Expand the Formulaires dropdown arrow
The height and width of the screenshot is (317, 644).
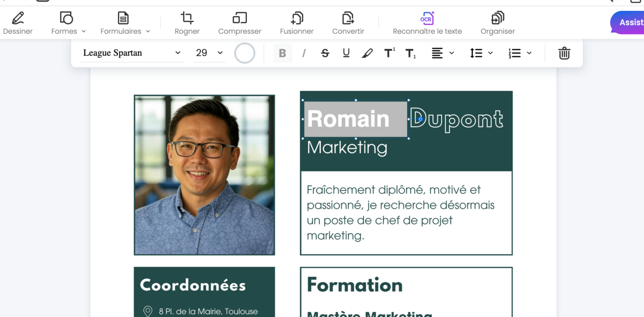pos(148,32)
